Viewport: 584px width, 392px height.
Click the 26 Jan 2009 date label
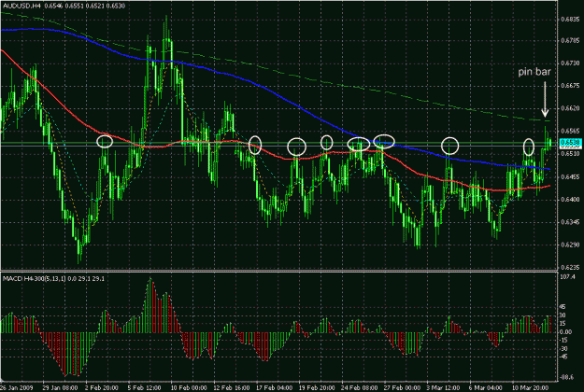(17, 388)
